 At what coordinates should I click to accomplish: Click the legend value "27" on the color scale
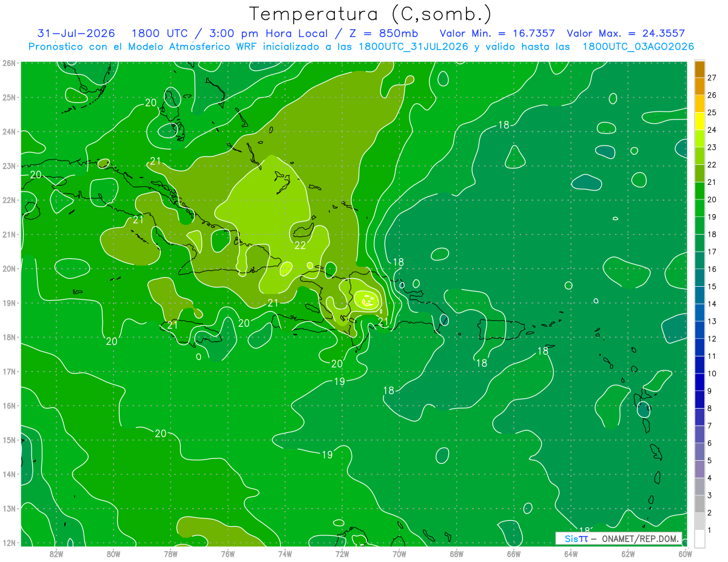(712, 78)
